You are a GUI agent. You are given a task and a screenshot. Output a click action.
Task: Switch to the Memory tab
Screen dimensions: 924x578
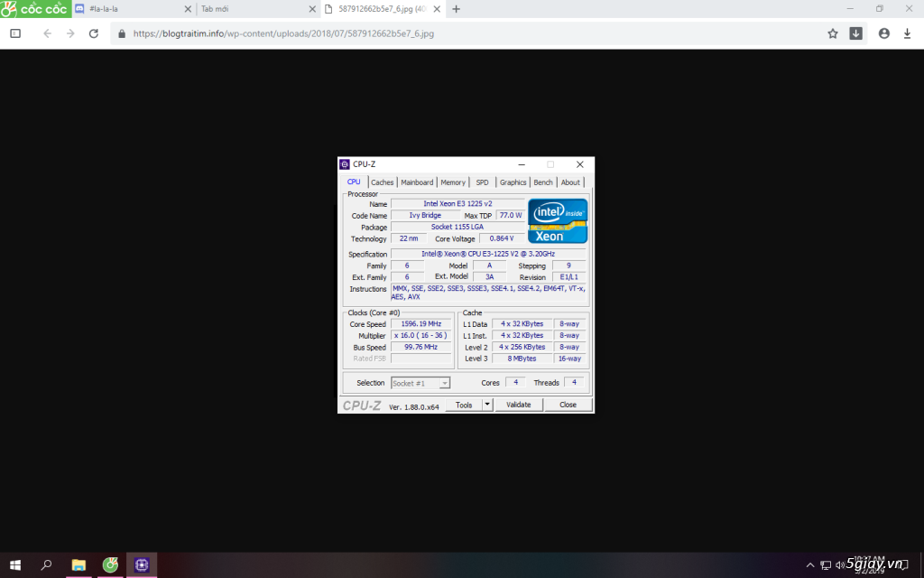(453, 182)
